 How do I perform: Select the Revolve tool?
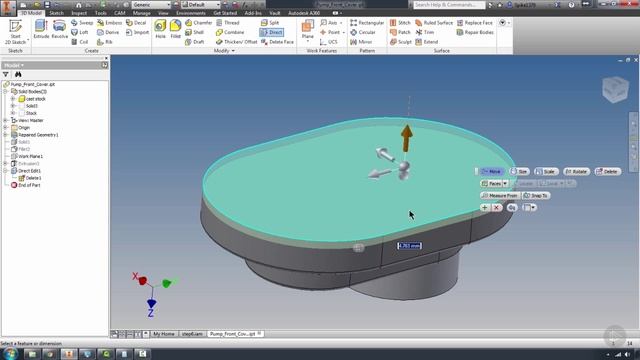(59, 29)
